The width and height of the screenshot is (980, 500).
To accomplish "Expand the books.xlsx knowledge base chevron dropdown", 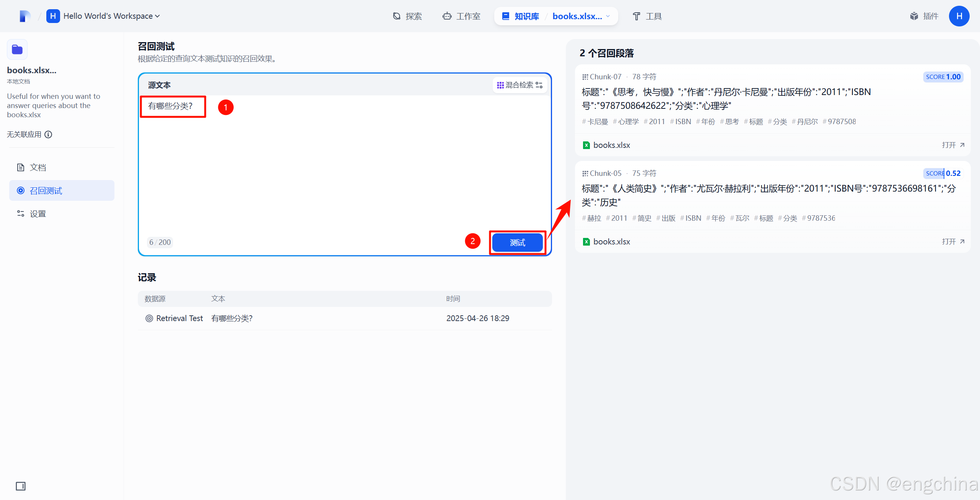I will tap(608, 16).
